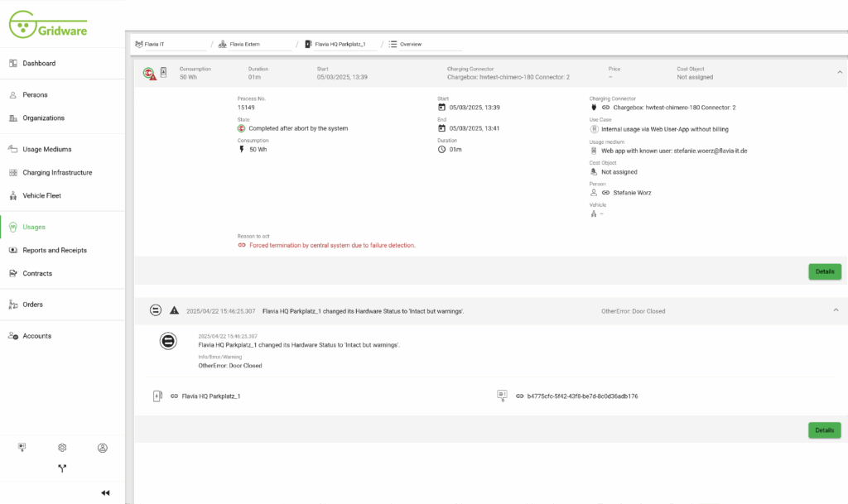848x504 pixels.
Task: Click the stefanie.woerz@flavia-it.de usage medium text
Action: pyautogui.click(x=674, y=151)
